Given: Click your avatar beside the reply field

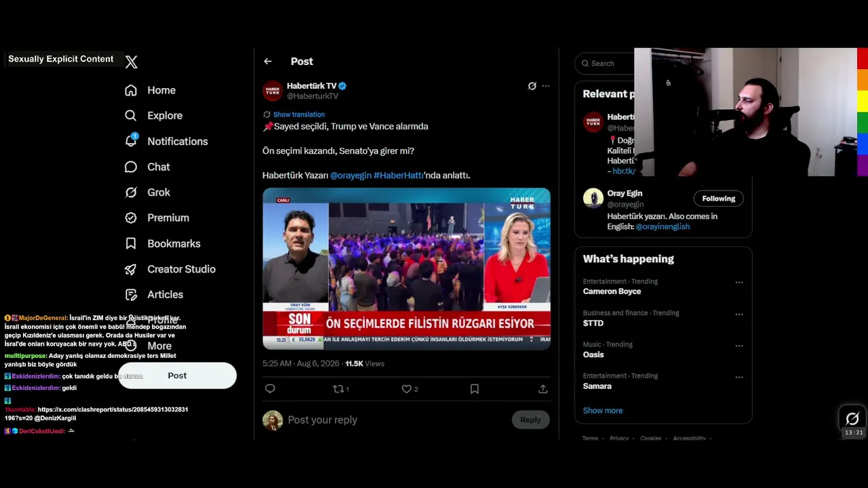Looking at the screenshot, I should 273,420.
